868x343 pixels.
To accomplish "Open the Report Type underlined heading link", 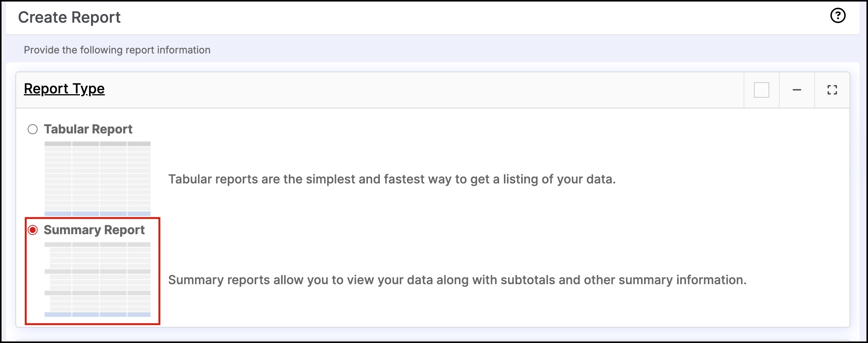I will click(x=64, y=89).
